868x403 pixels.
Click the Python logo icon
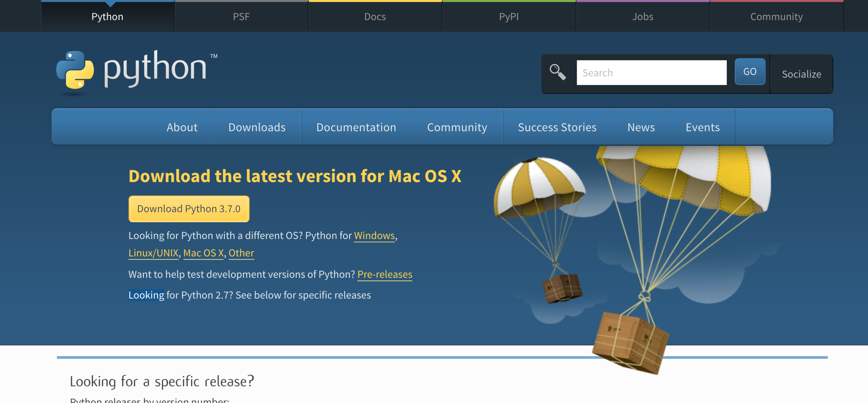(75, 70)
